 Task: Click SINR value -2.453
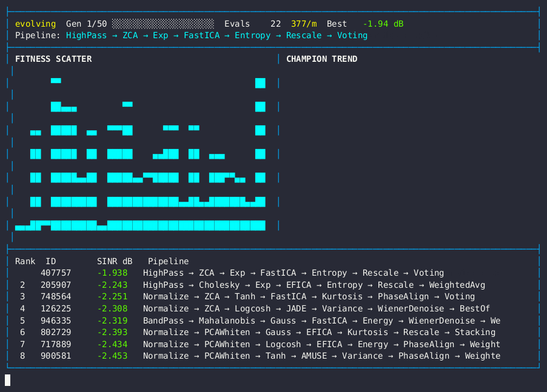tap(112, 356)
